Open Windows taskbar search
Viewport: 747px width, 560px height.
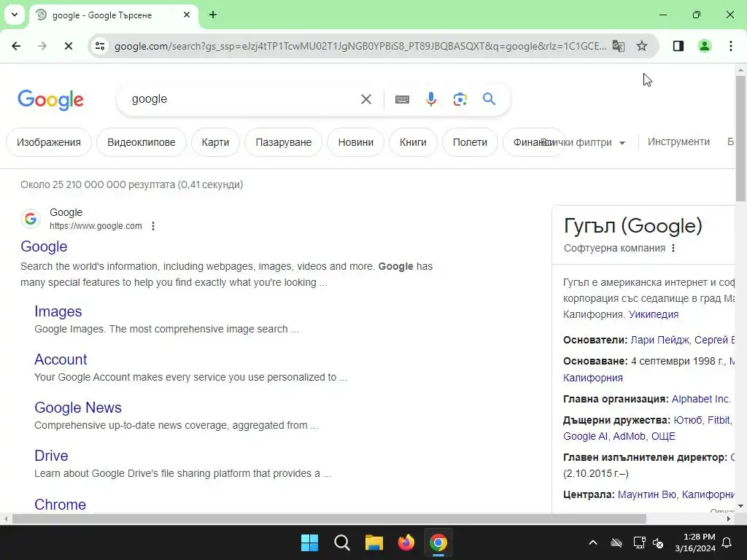(342, 542)
